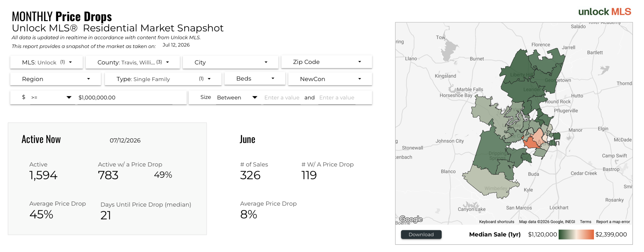Open the Zip Code dropdown
The width and height of the screenshot is (644, 252).
tap(326, 62)
